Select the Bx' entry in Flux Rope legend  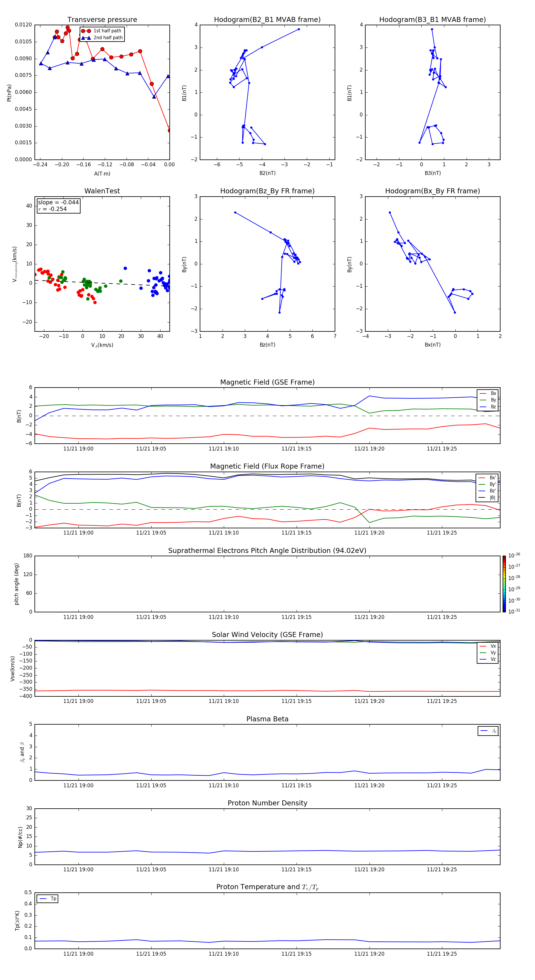click(x=487, y=478)
